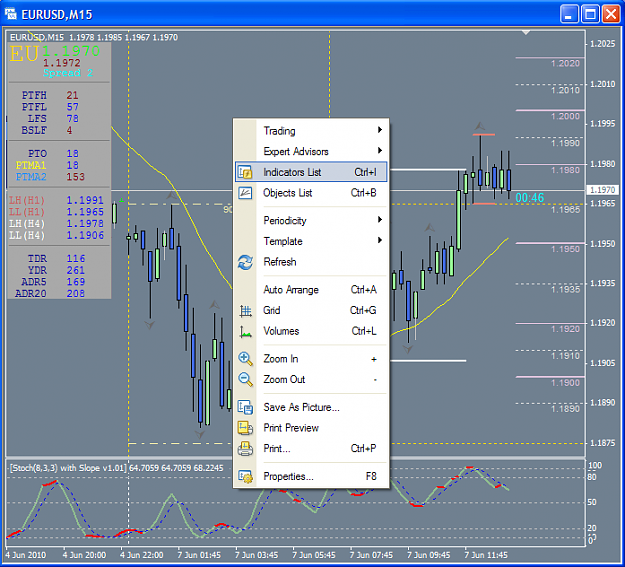The image size is (625, 567).
Task: Click the PTMA2 value 153
Action: pos(75,177)
